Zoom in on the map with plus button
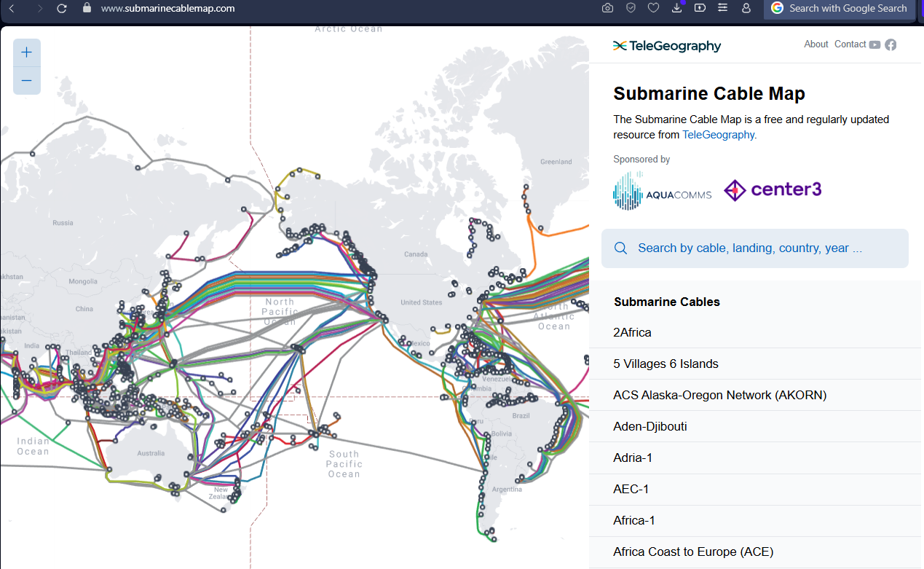The width and height of the screenshot is (924, 569). click(27, 52)
